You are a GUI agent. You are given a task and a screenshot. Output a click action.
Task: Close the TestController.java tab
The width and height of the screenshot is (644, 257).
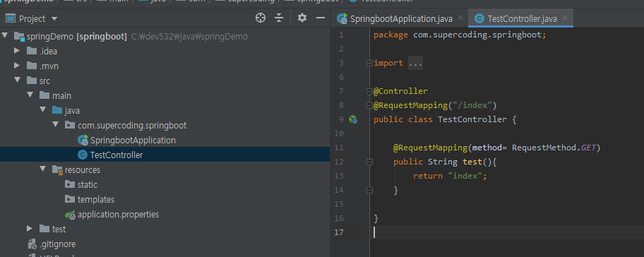pyautogui.click(x=565, y=18)
